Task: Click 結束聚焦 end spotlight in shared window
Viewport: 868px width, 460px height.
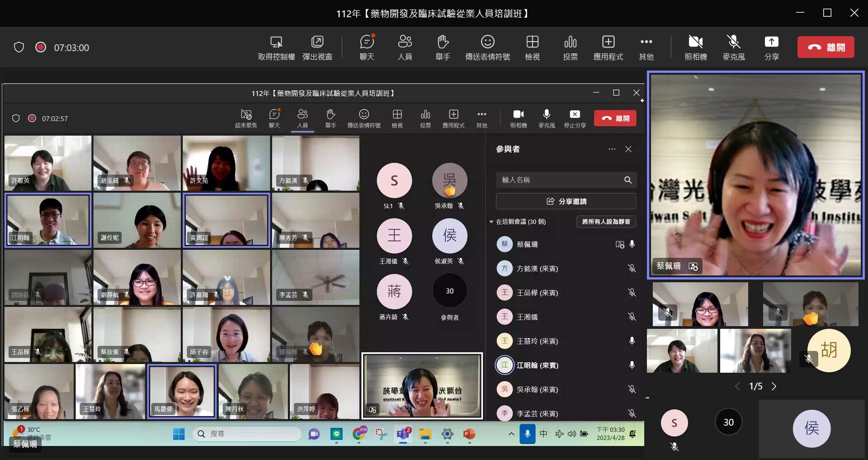Action: coord(246,119)
